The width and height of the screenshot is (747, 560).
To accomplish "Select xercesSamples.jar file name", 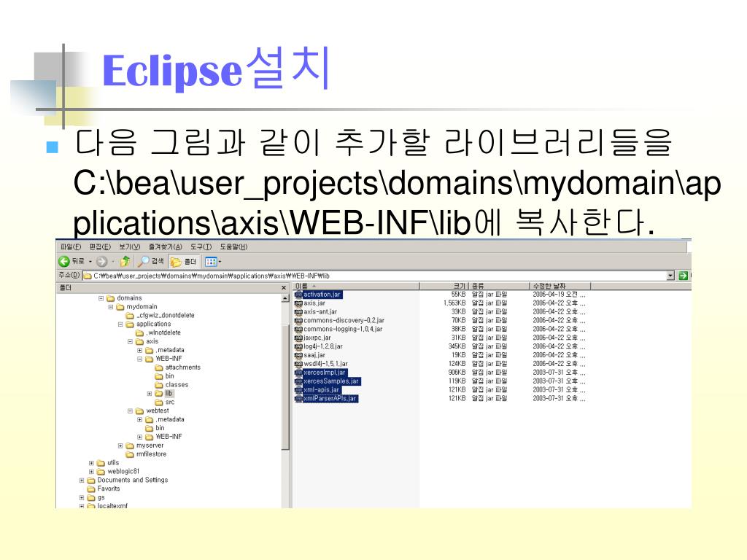I will [x=331, y=381].
